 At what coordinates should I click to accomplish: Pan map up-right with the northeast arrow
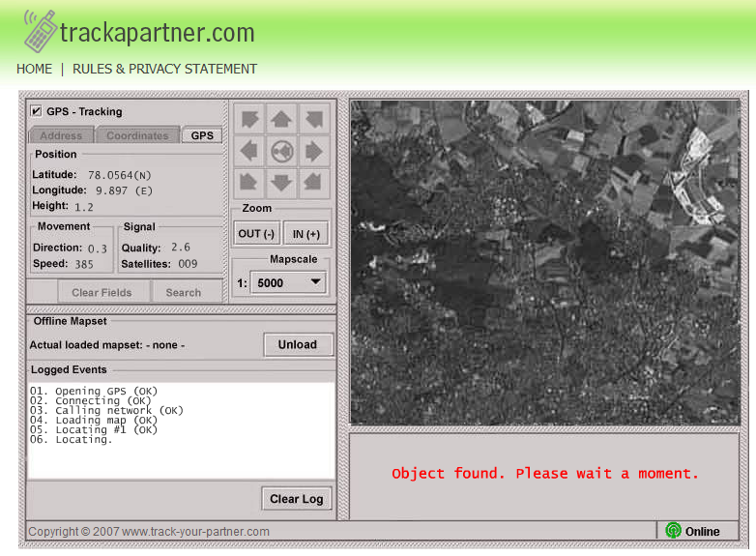[x=314, y=119]
